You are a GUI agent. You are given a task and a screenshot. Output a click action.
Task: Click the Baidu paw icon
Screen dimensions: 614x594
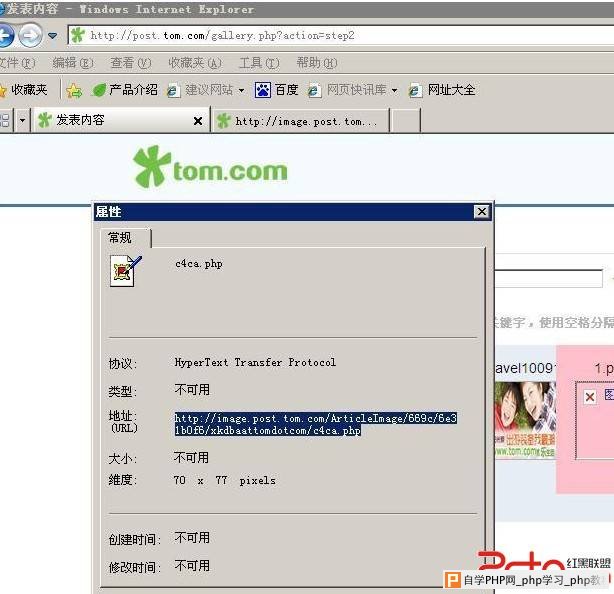[x=263, y=90]
